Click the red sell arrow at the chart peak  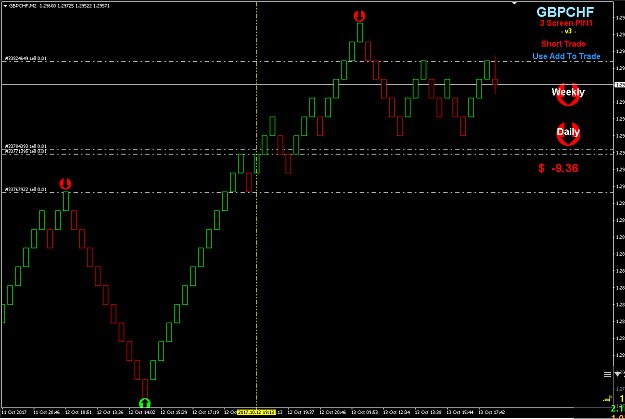click(359, 16)
